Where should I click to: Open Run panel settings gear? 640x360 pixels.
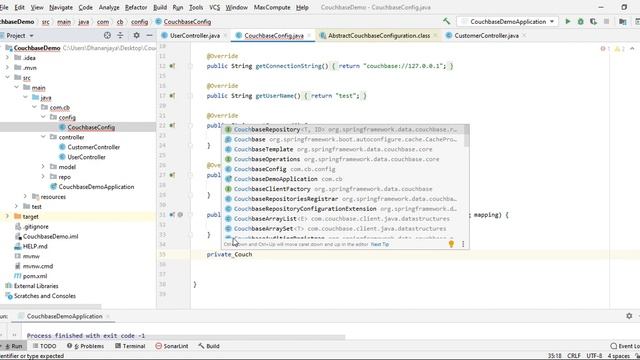point(629,316)
